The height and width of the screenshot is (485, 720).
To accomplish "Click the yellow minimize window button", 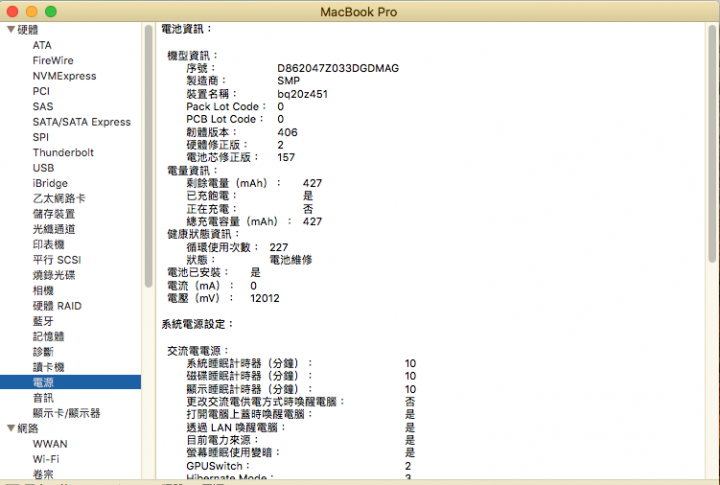I will [32, 11].
